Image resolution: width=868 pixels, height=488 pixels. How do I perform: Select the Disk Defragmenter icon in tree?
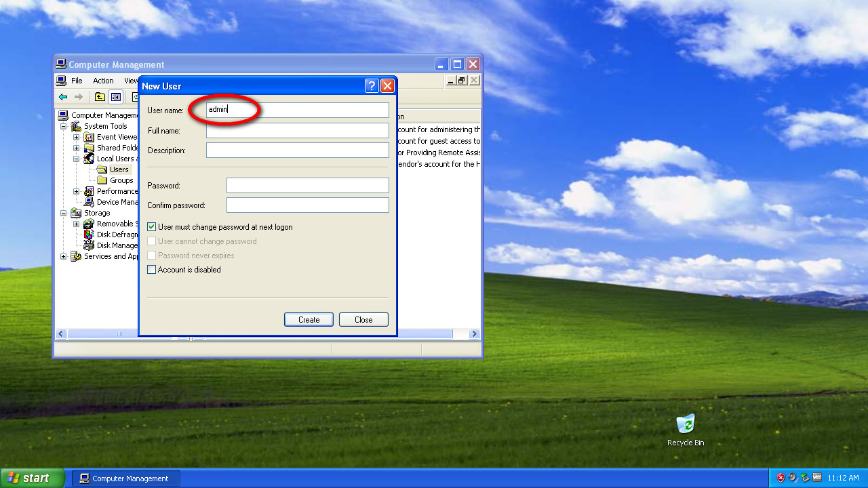(x=89, y=235)
